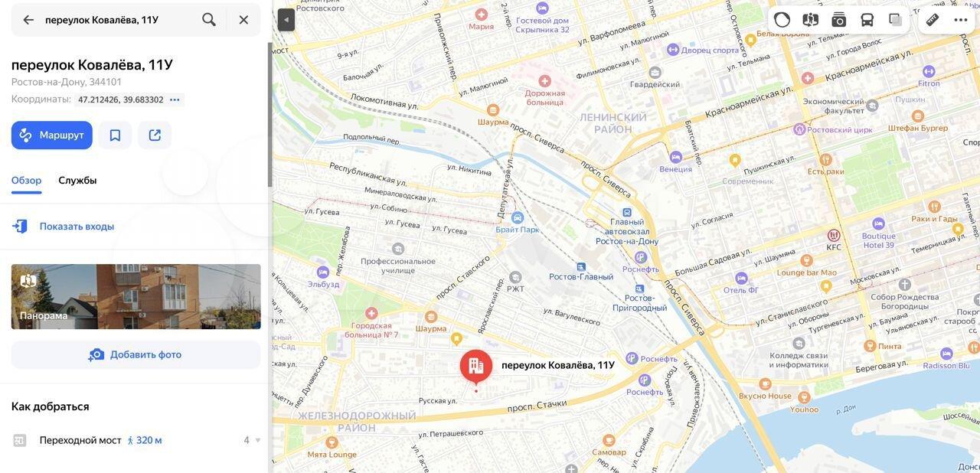Click the magnifier search icon
This screenshot has height=473, width=980.
click(209, 20)
